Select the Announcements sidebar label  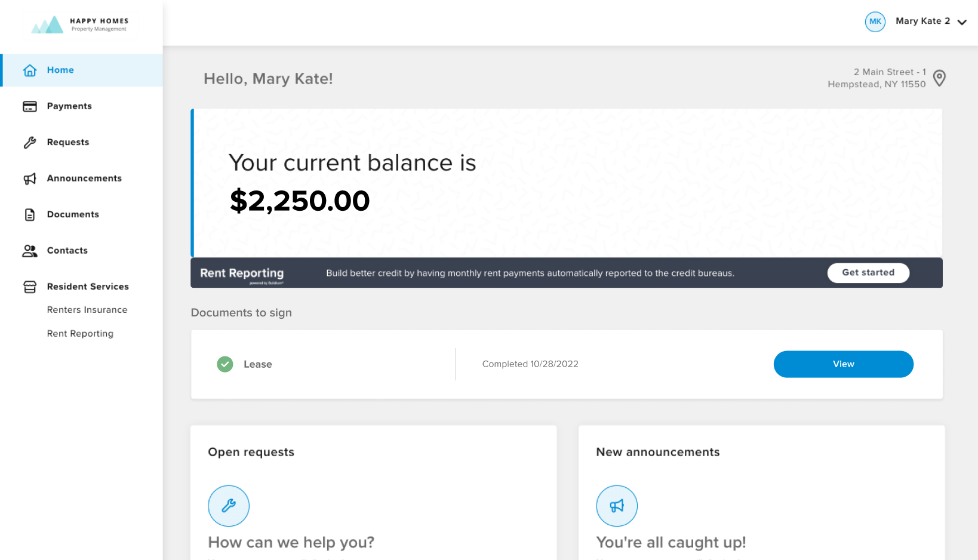(84, 179)
